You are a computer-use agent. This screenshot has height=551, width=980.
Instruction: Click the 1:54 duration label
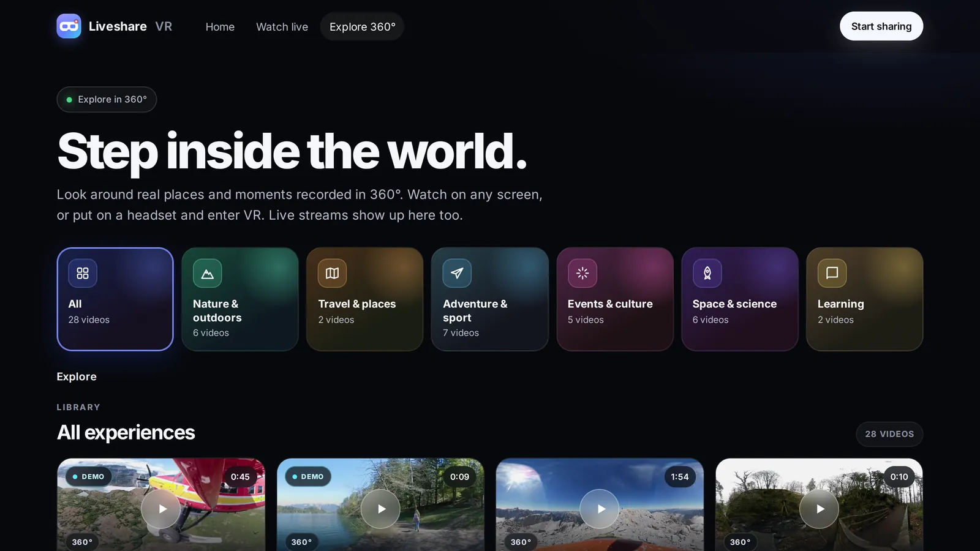(x=680, y=477)
